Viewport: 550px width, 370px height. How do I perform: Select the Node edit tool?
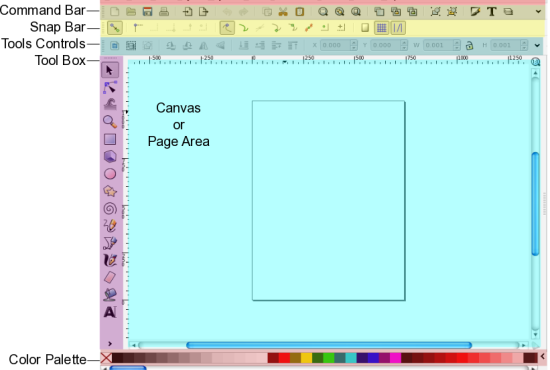pyautogui.click(x=110, y=87)
